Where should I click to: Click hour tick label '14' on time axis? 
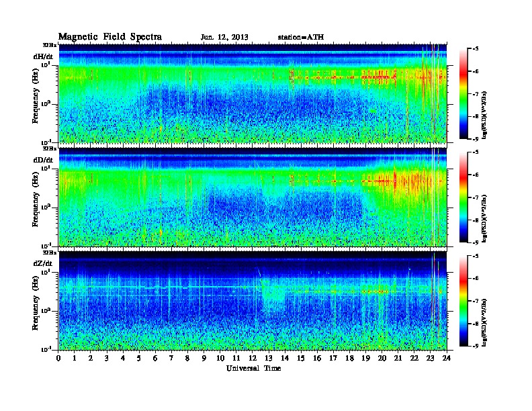(x=285, y=359)
